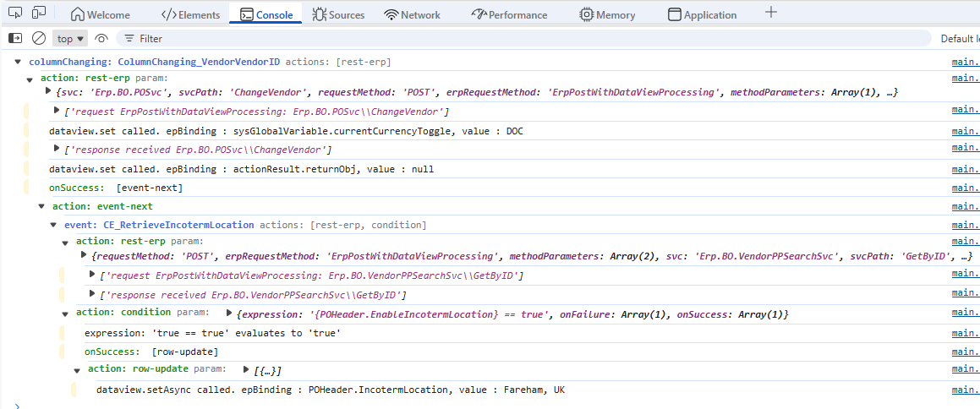Viewport: 980px width, 409px height.
Task: Open the top context dropdown
Action: 71,38
